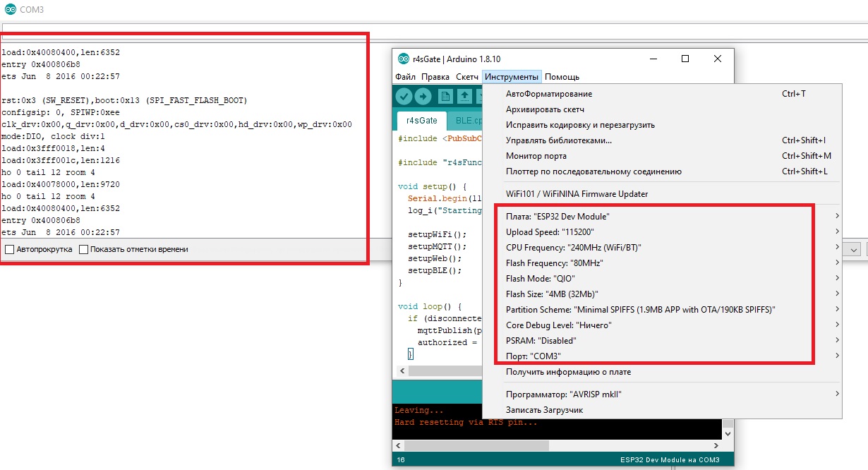Screen dimensions: 868x470
Task: Enable the Автопрокрутка checkbox
Action: click(x=9, y=249)
